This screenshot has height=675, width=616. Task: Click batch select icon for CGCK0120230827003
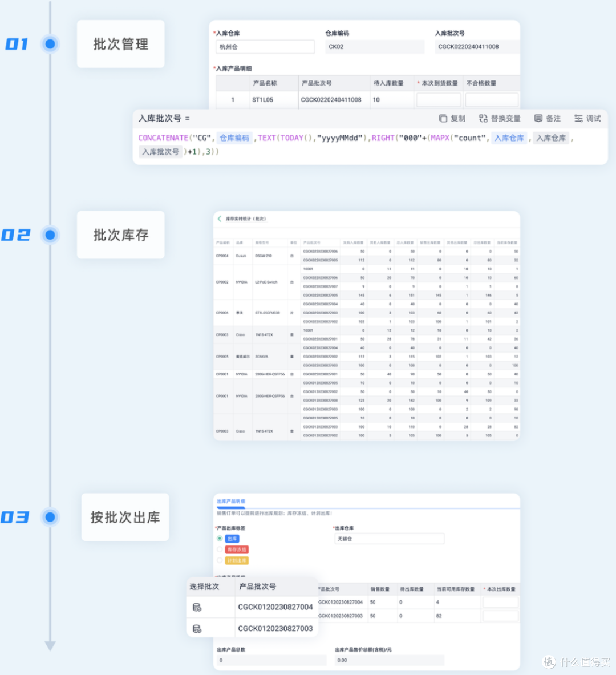tap(197, 629)
